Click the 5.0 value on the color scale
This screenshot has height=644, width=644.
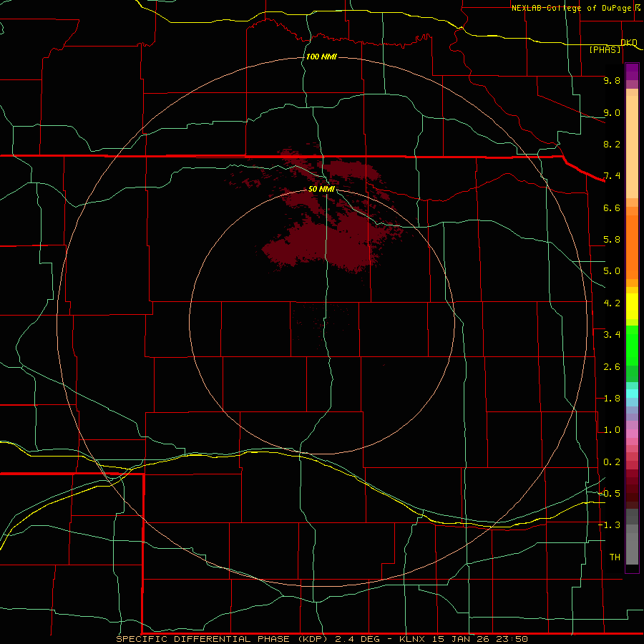pyautogui.click(x=612, y=271)
